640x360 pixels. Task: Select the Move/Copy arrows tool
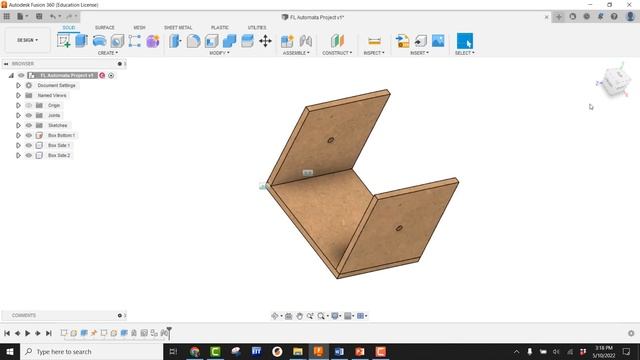click(x=265, y=41)
